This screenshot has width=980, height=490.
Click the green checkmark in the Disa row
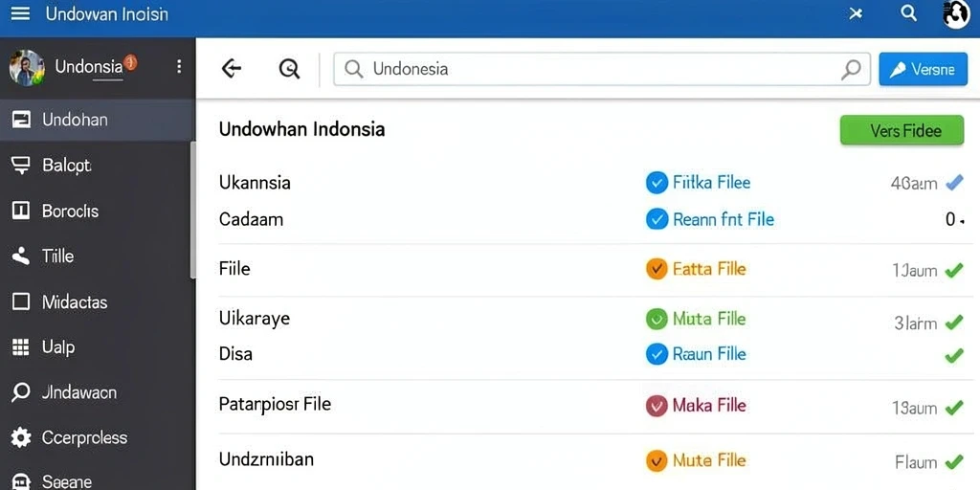click(x=954, y=356)
